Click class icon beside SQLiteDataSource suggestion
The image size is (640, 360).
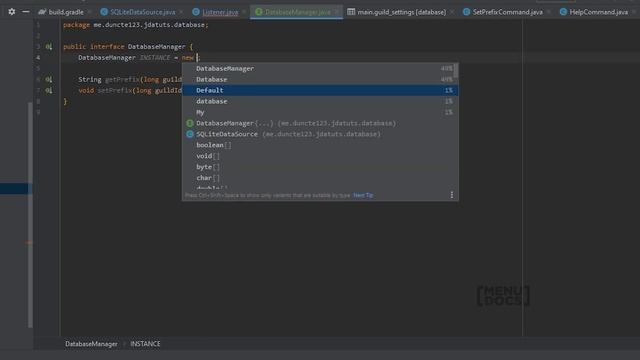[190, 134]
